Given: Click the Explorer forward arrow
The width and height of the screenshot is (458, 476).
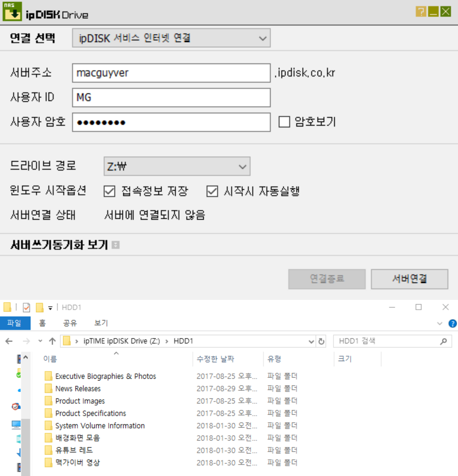Looking at the screenshot, I should [x=26, y=341].
